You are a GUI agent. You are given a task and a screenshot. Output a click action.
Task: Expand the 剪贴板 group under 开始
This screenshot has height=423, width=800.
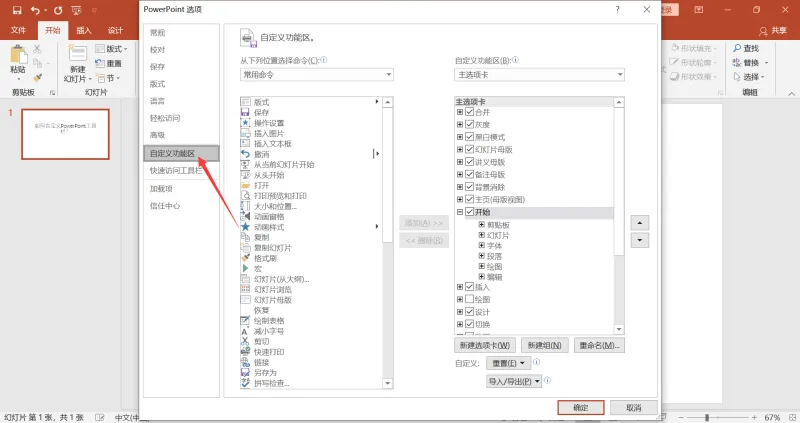coord(481,225)
